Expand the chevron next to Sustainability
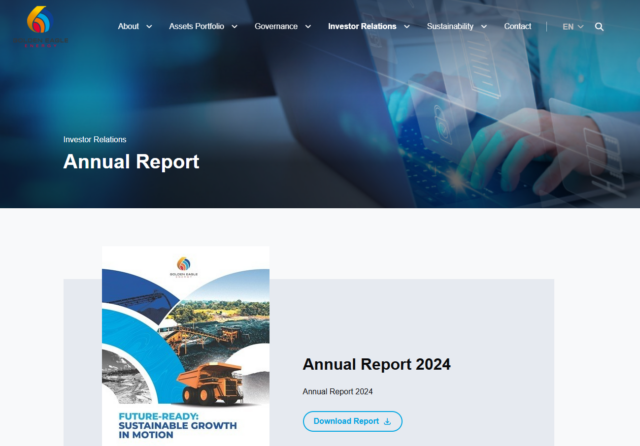 point(484,27)
